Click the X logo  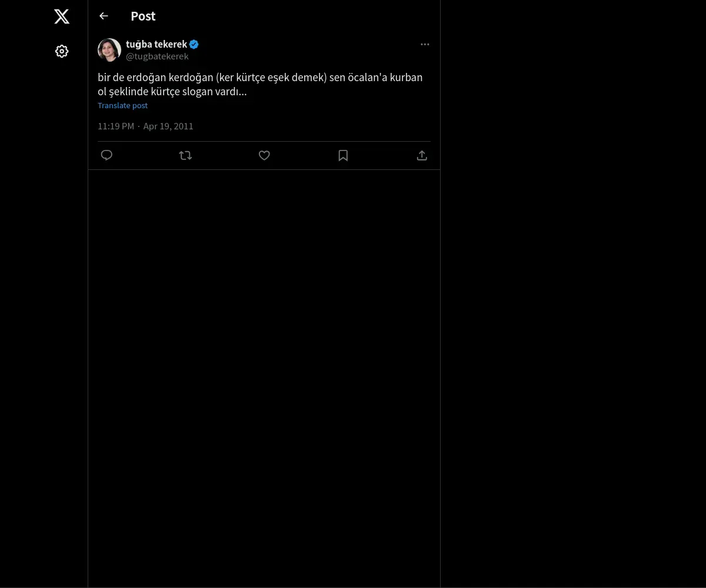click(62, 16)
